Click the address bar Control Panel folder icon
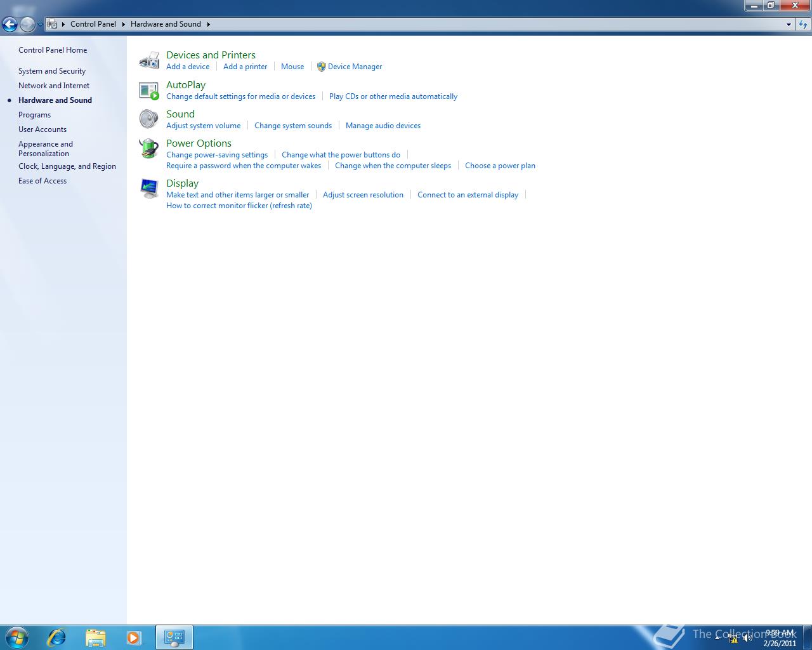 tap(53, 24)
